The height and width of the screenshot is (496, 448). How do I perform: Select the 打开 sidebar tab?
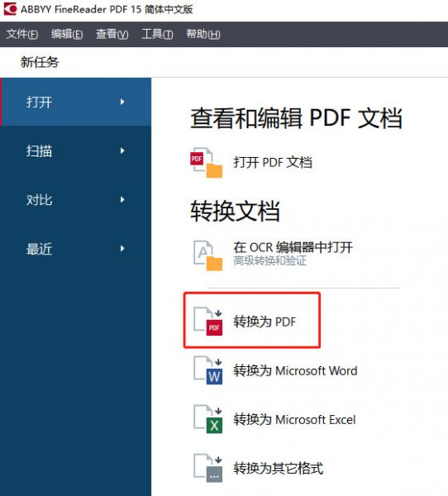[x=75, y=102]
